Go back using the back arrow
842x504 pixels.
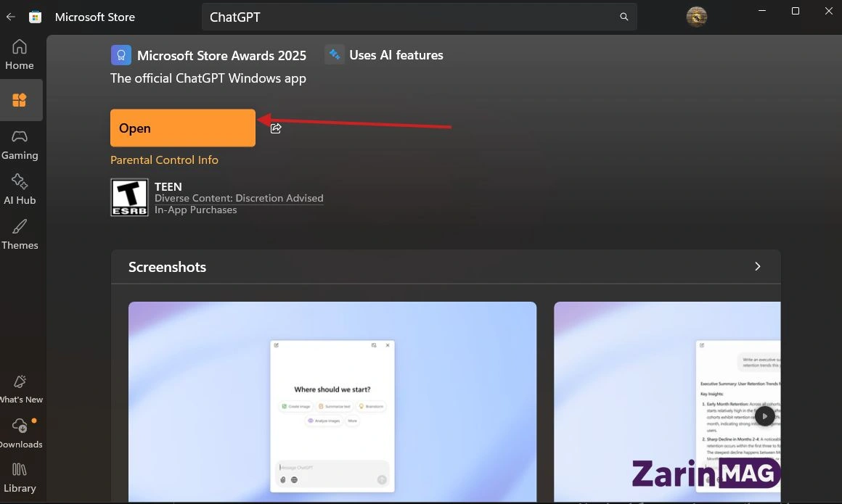tap(11, 17)
